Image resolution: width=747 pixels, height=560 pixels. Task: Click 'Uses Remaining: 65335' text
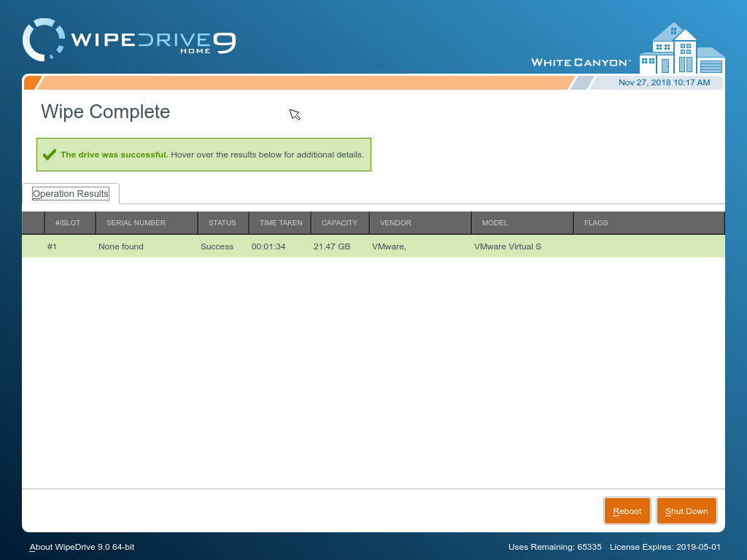coord(555,547)
